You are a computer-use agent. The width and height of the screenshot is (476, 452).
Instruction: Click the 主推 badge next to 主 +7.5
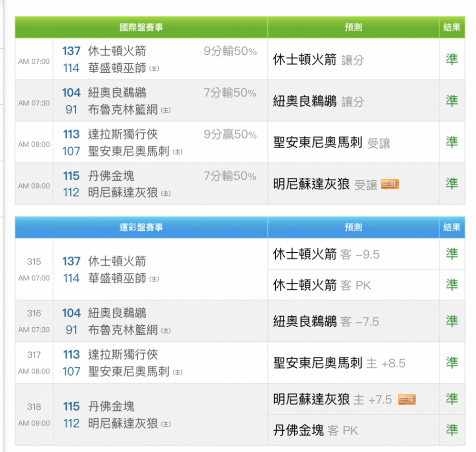point(407,400)
